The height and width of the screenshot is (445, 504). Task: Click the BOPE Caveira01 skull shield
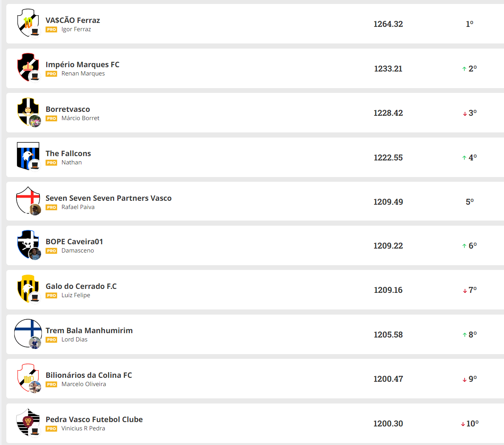(28, 244)
